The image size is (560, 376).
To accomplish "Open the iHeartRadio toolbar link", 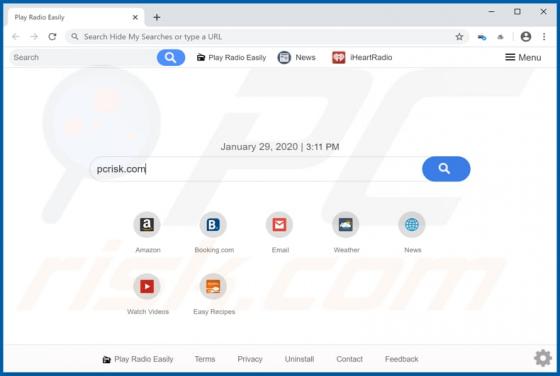I will click(371, 57).
